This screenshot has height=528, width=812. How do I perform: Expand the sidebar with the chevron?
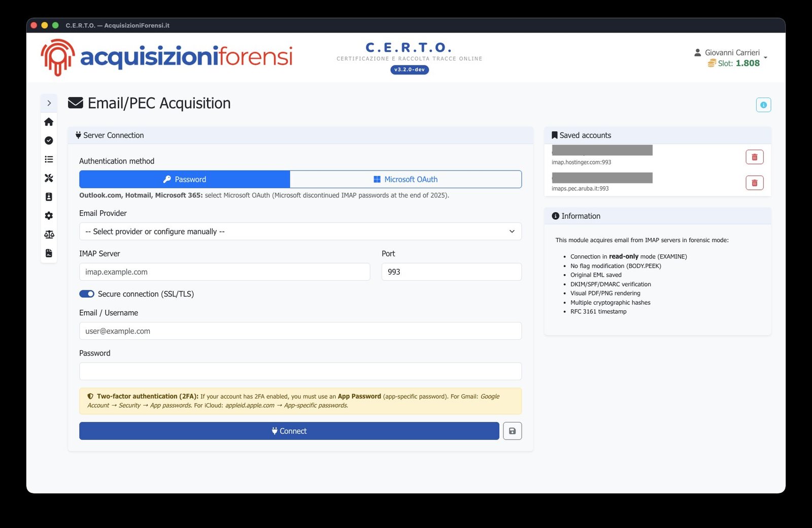tap(49, 103)
